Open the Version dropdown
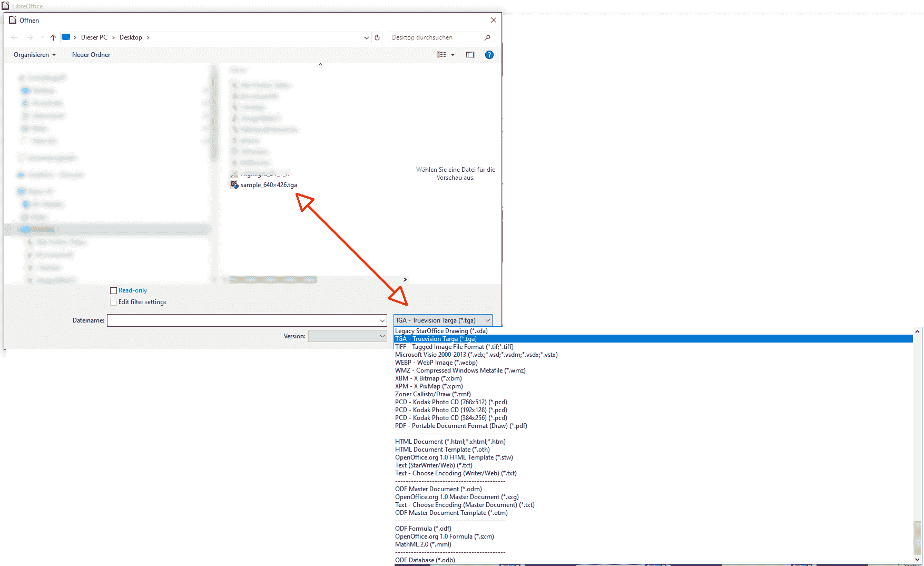The width and height of the screenshot is (924, 566). pos(348,336)
